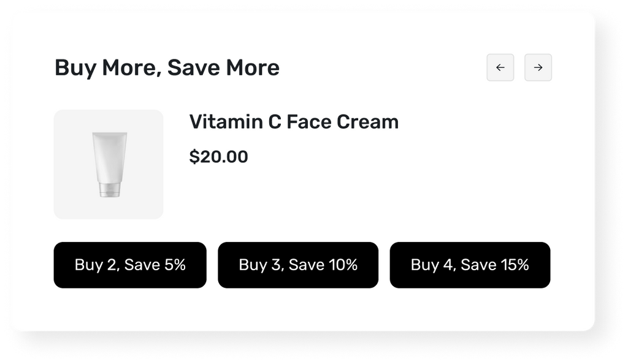This screenshot has height=364, width=628.
Task: Advance to the next product offer
Action: [538, 67]
